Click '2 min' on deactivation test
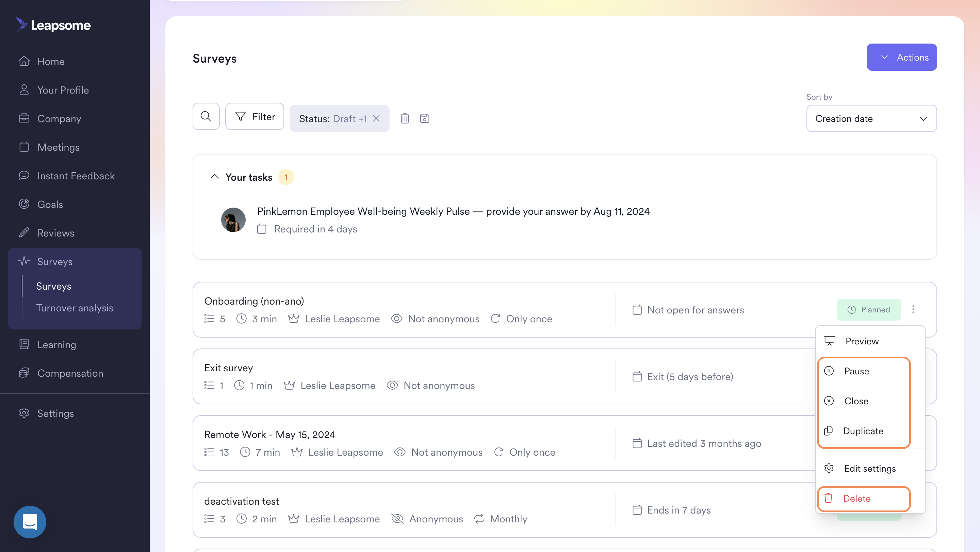Screen dimensions: 980x552 [x=264, y=519]
